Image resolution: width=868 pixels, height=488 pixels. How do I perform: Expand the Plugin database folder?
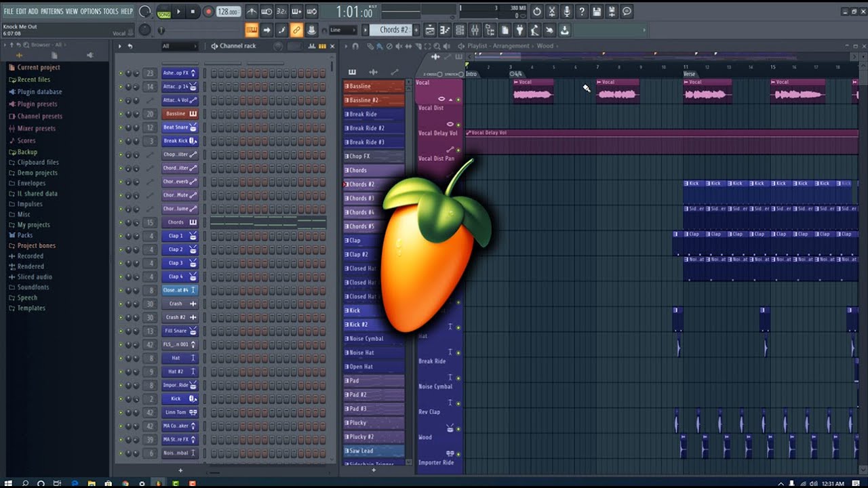point(39,91)
